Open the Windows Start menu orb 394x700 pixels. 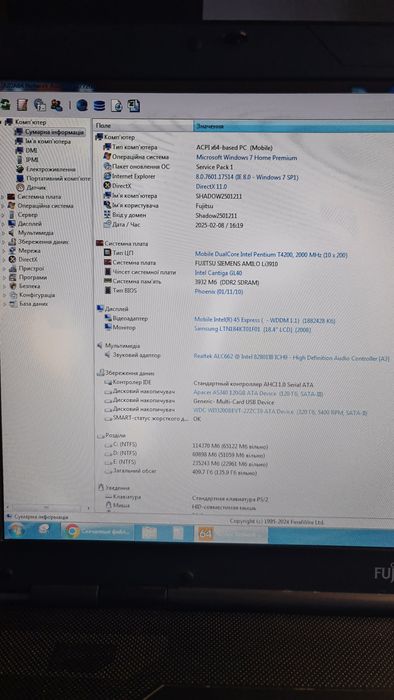17,530
